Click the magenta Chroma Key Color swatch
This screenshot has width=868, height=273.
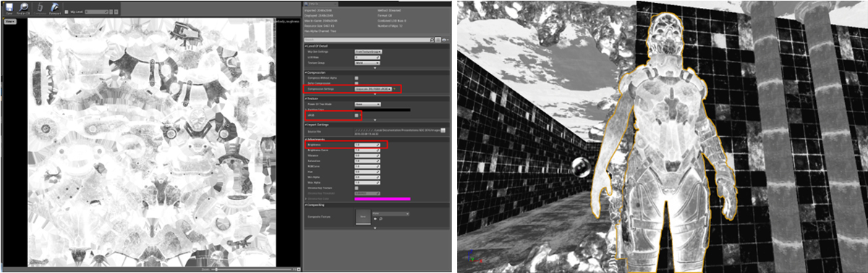click(x=383, y=198)
